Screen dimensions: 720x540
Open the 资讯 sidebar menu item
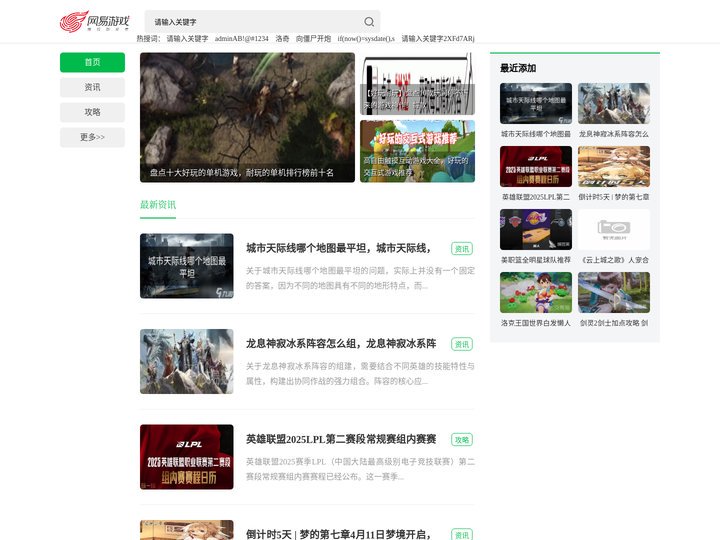click(x=92, y=87)
